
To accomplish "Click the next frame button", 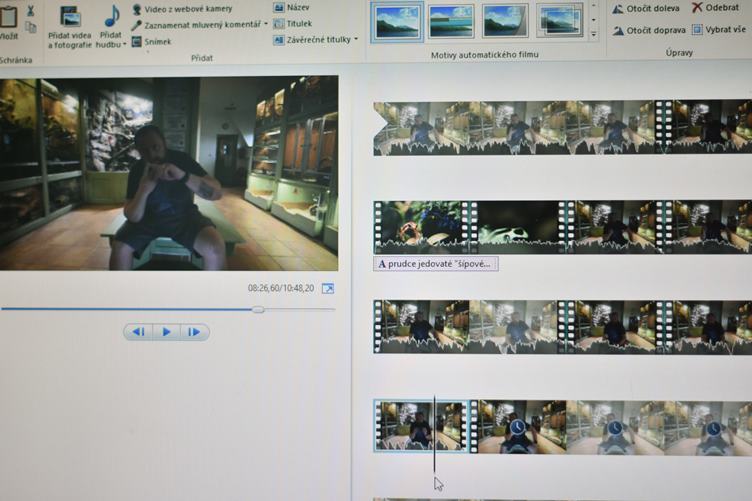I will click(x=194, y=332).
